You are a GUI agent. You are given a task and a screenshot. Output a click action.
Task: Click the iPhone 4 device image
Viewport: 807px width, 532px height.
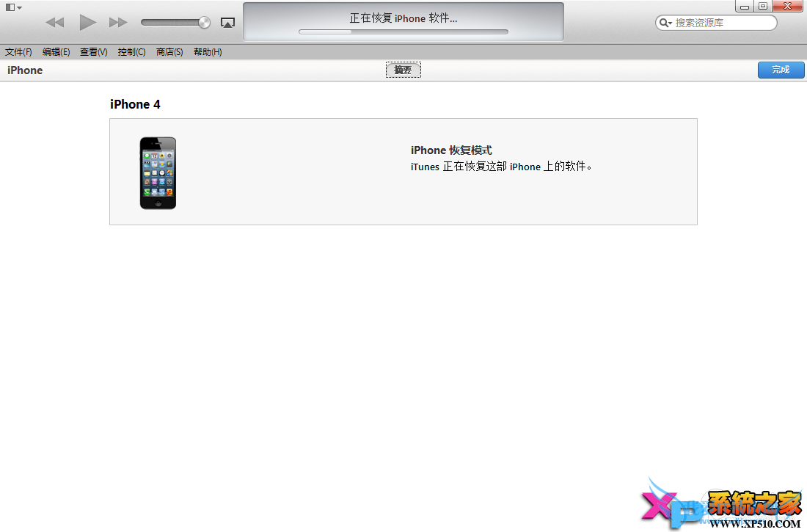pyautogui.click(x=158, y=173)
